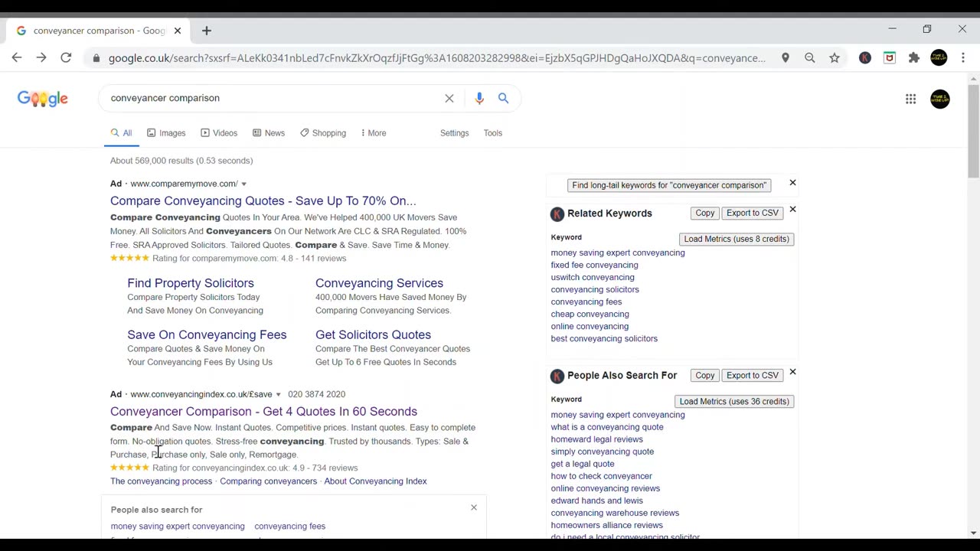This screenshot has width=980, height=551.
Task: Open conveyancing fees suggestion below ads
Action: (x=289, y=527)
